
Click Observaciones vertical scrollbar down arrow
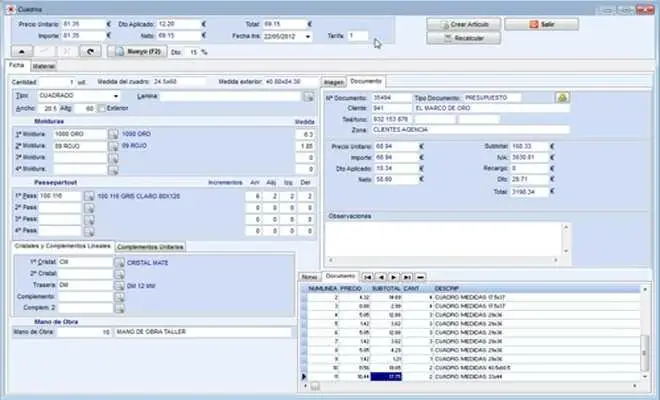(566, 251)
